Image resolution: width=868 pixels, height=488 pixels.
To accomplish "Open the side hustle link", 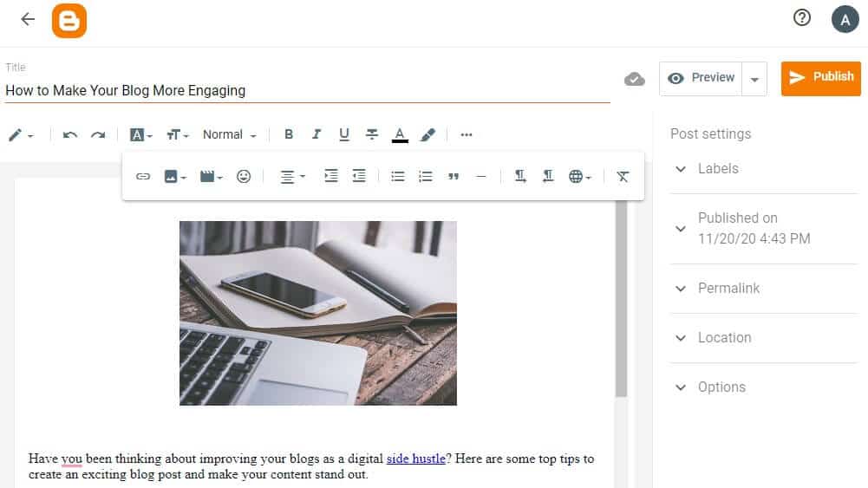I will (415, 459).
